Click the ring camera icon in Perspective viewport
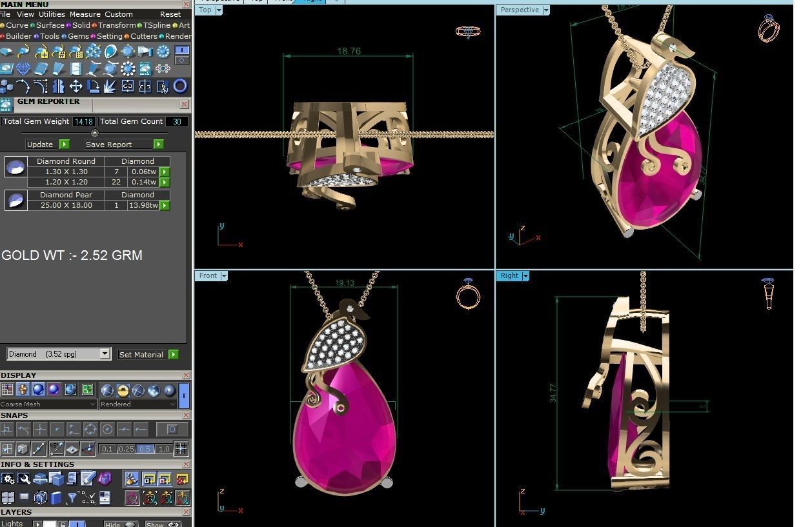 click(769, 28)
